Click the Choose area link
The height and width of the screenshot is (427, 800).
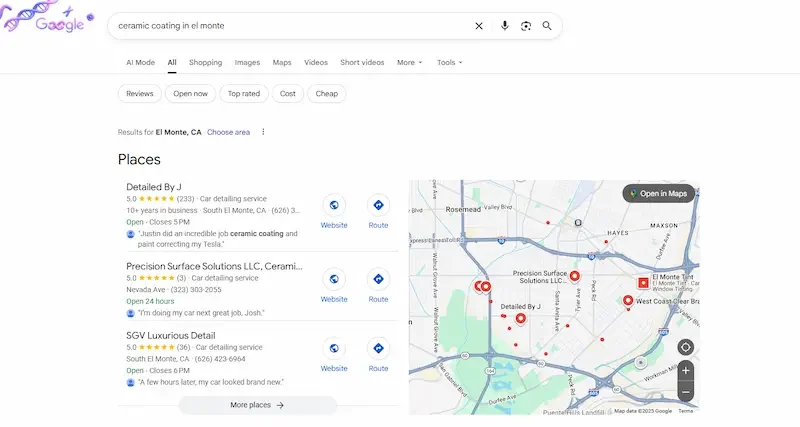pyautogui.click(x=228, y=132)
